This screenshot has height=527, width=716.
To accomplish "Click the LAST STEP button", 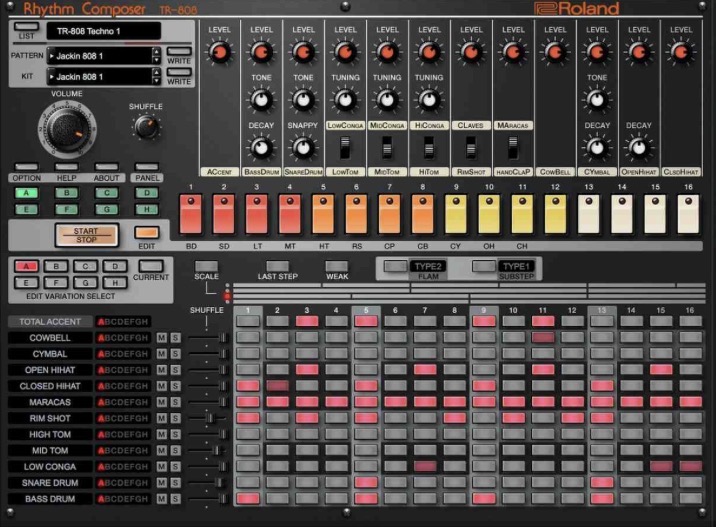I will tap(278, 266).
